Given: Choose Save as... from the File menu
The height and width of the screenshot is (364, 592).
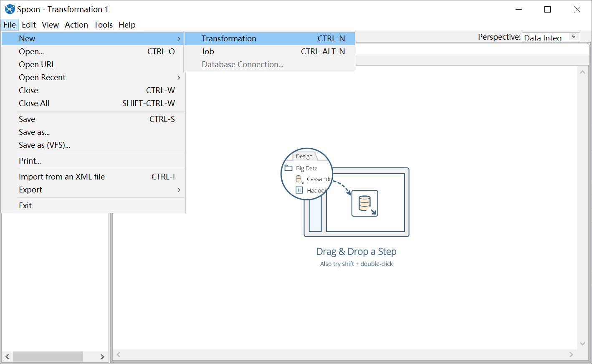Looking at the screenshot, I should coord(93,132).
